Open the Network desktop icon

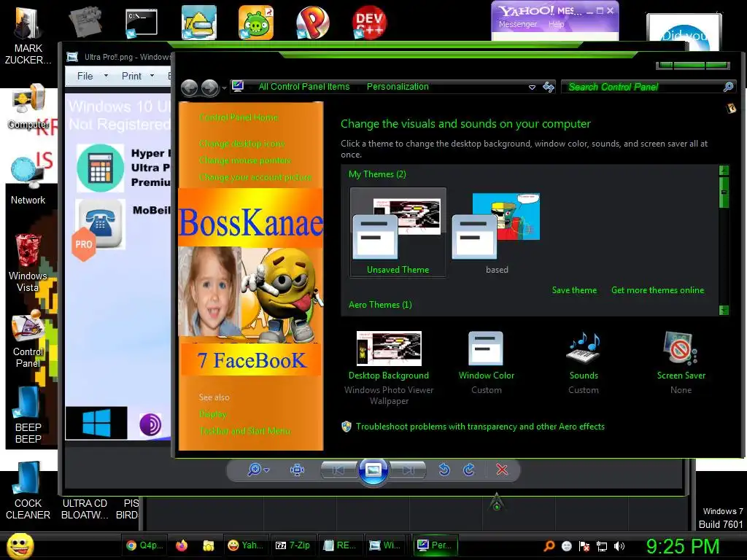28,181
